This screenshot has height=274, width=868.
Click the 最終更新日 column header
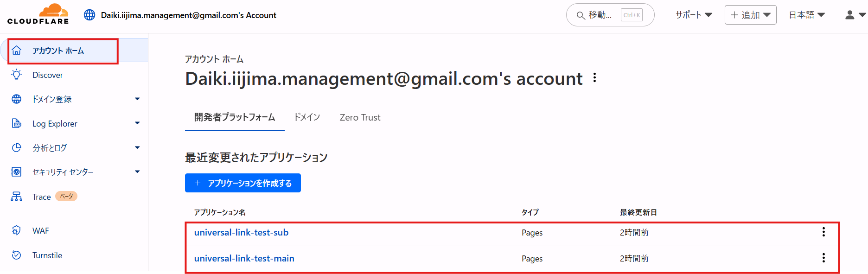[638, 212]
